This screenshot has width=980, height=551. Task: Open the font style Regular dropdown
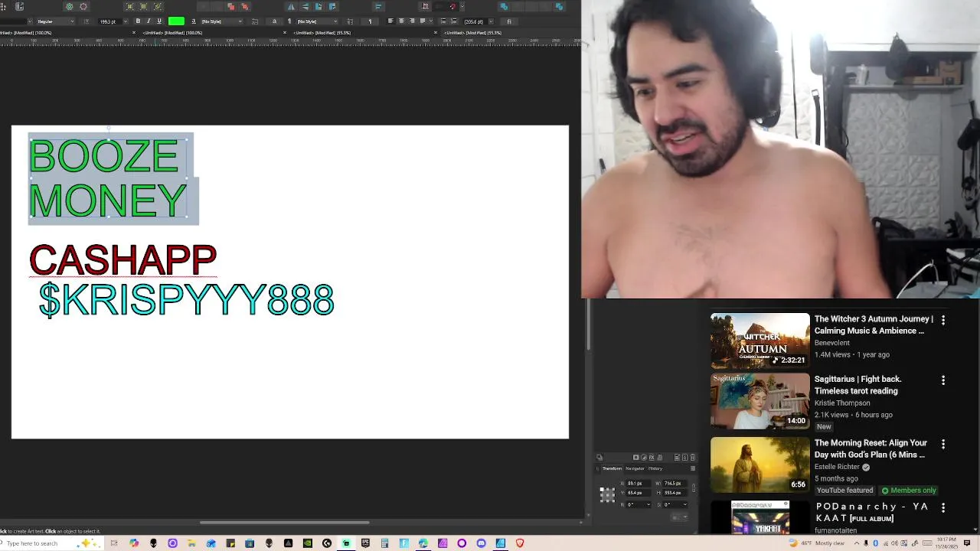coord(54,21)
